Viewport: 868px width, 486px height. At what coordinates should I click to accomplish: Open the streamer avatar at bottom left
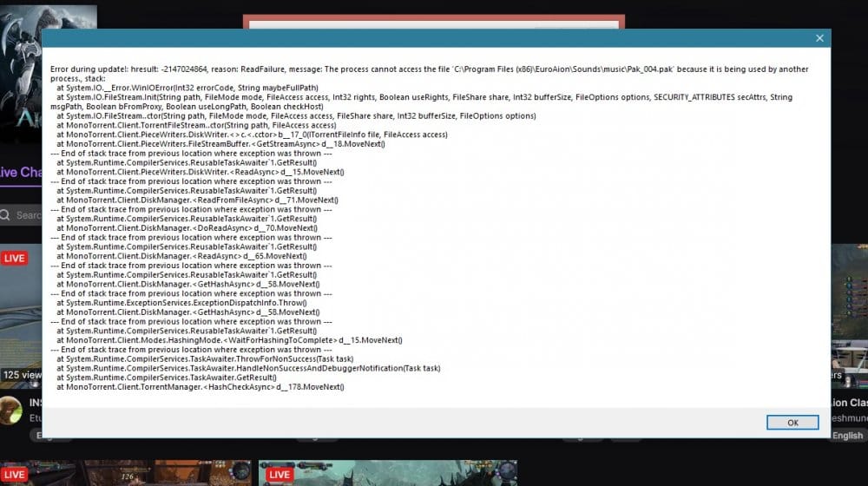[10, 410]
